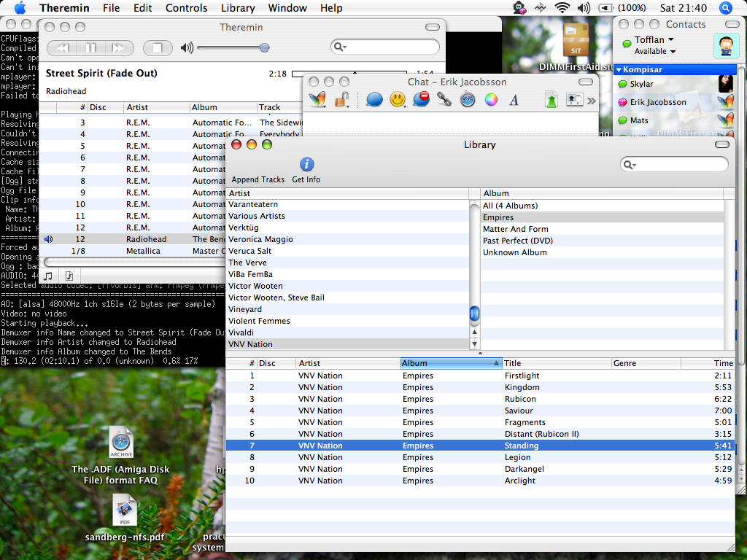Click the font letter A icon

coord(514,100)
